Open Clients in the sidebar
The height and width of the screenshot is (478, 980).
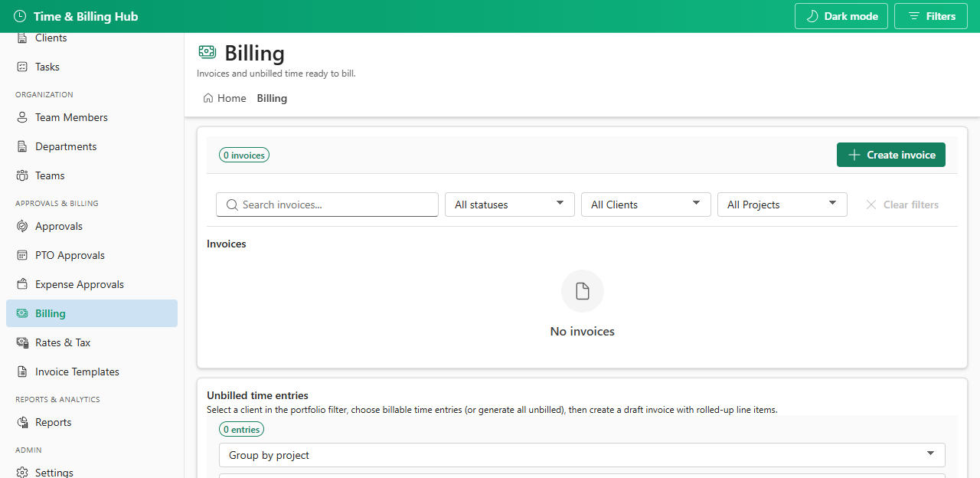92,38
